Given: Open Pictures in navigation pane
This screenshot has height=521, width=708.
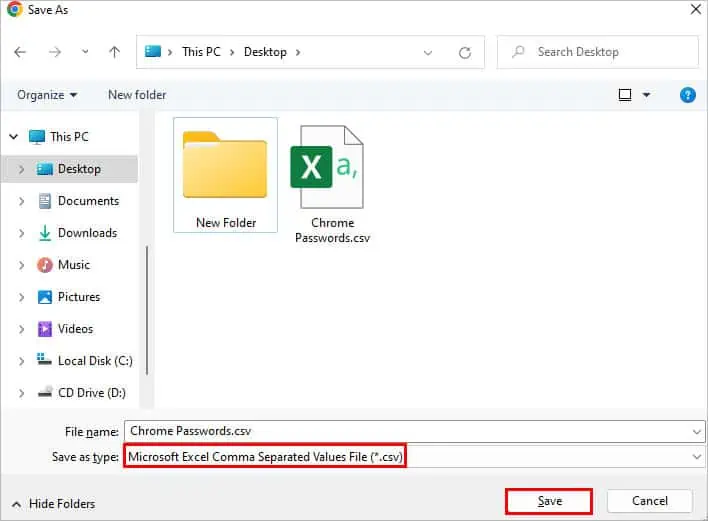Looking at the screenshot, I should click(69, 297).
